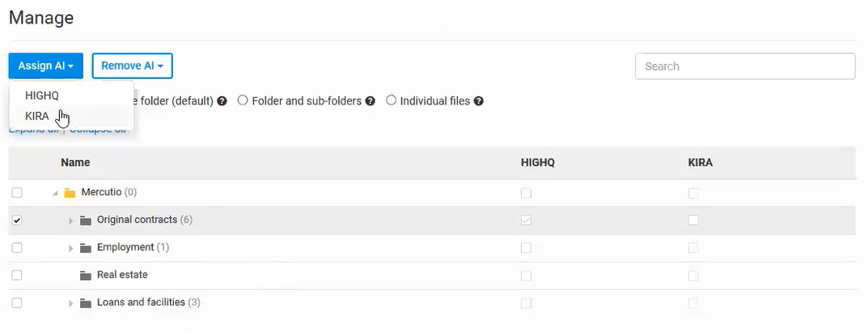Expand the Loans and facilities folder
Screen dimensions: 868x332
[71, 304]
